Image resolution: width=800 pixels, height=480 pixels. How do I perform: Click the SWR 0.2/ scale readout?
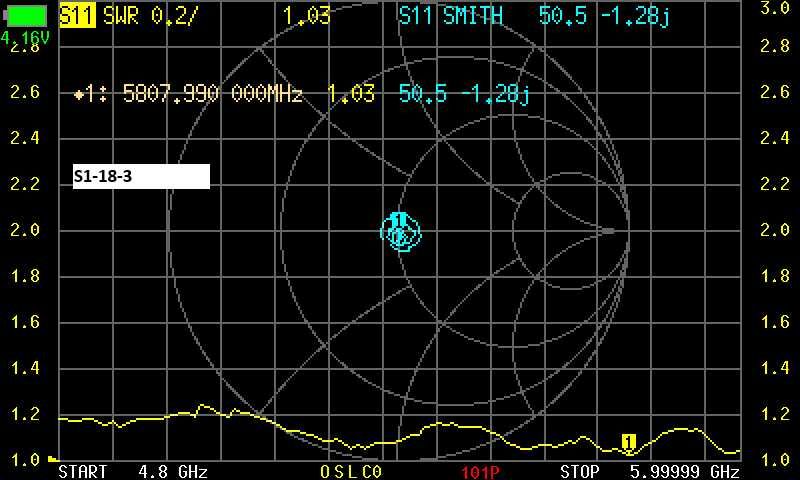pyautogui.click(x=149, y=16)
